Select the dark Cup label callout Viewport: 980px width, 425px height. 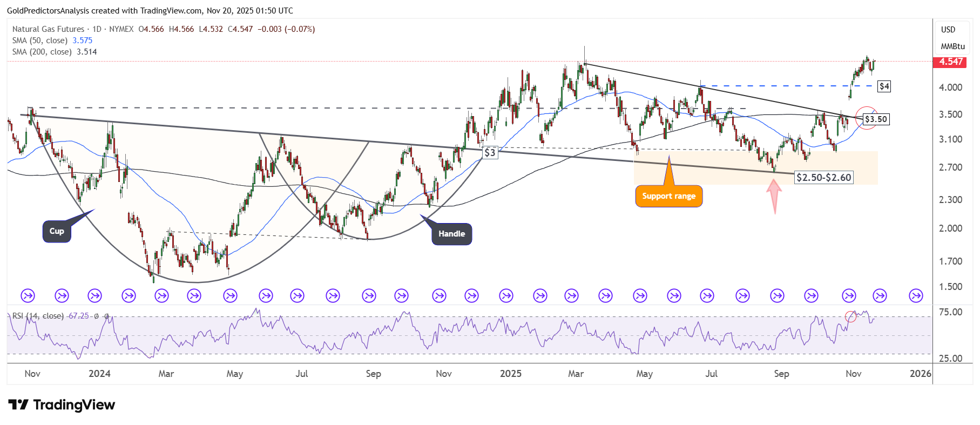coord(57,231)
